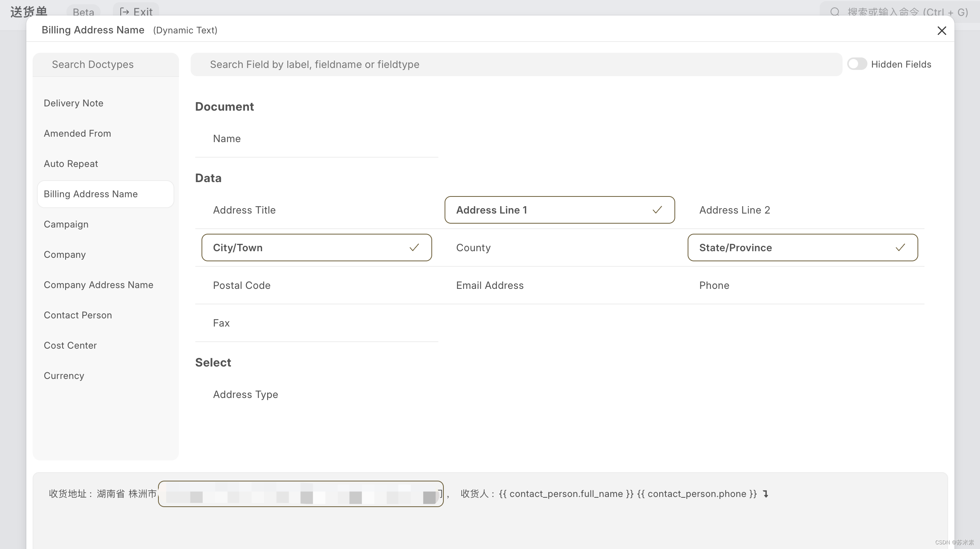Select Currency from the doctype list
The height and width of the screenshot is (549, 980).
pos(64,376)
